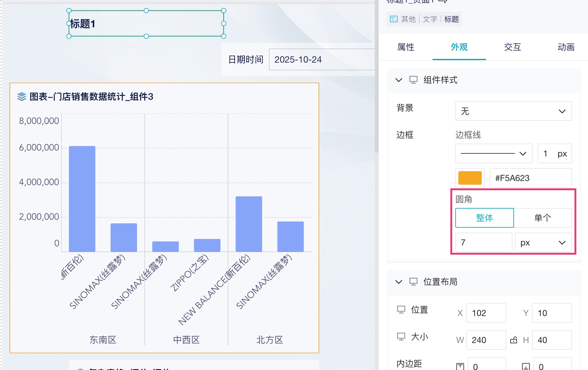Click the 日期时间 label text
588x370 pixels.
click(246, 60)
